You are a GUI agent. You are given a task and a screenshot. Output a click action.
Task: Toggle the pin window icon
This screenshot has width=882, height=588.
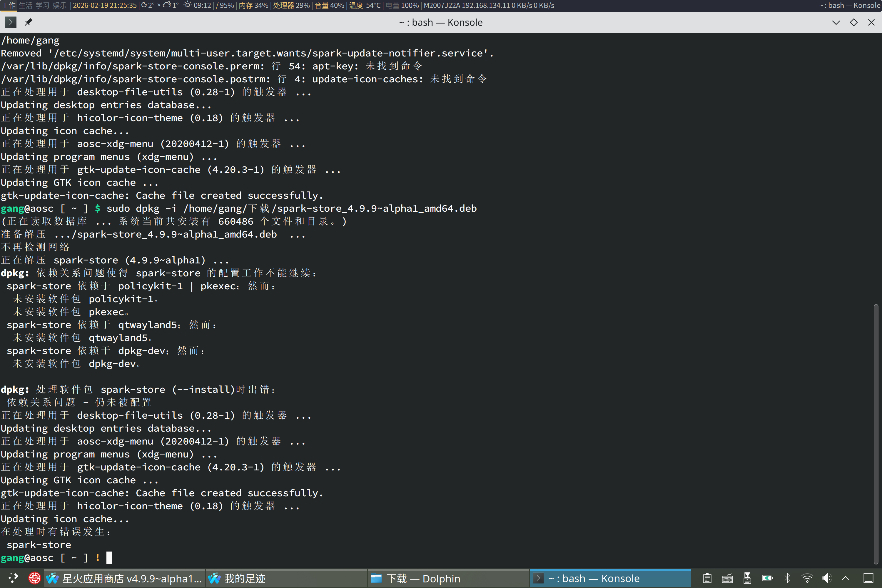point(28,23)
